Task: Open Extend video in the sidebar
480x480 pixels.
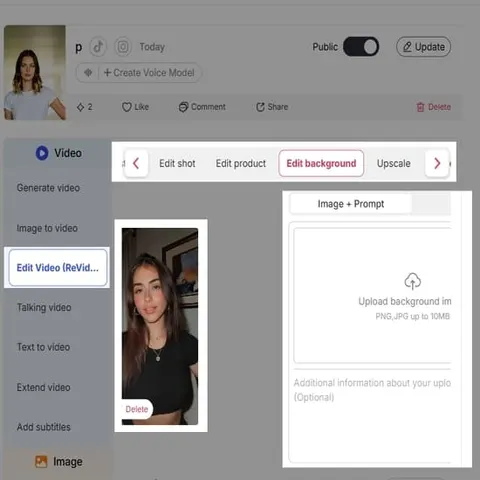Action: (44, 387)
